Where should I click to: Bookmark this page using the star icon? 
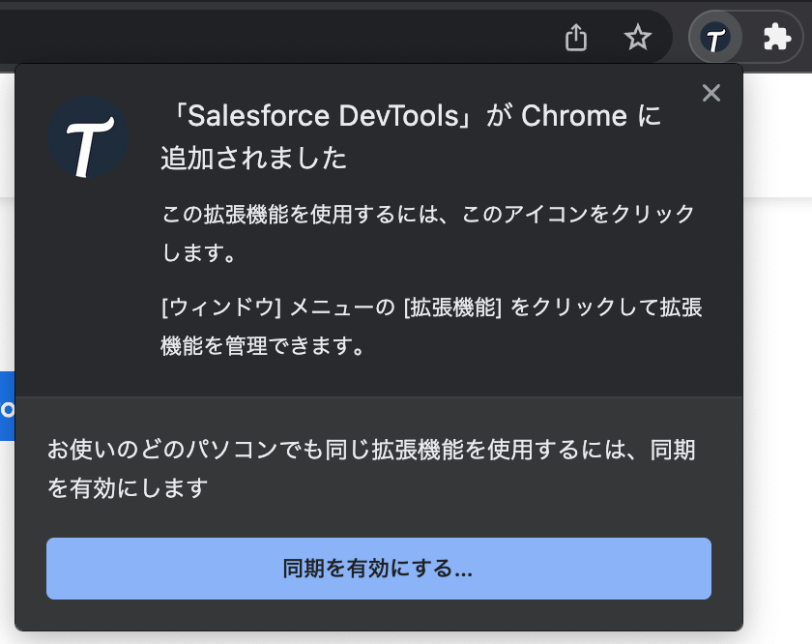(638, 38)
